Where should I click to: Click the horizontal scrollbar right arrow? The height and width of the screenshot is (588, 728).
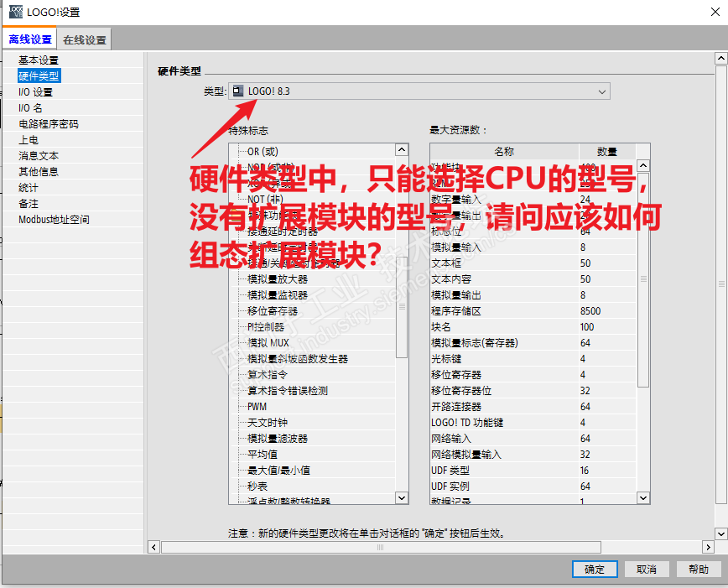click(708, 547)
